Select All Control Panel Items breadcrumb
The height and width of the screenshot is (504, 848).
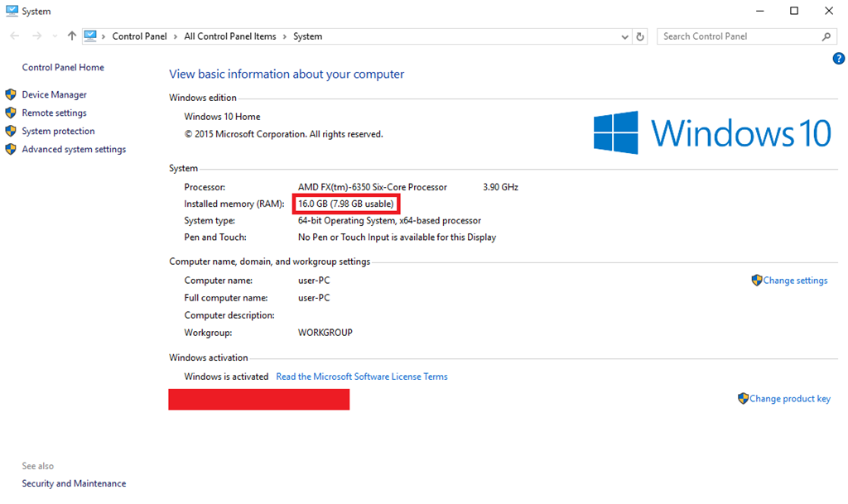coord(230,36)
